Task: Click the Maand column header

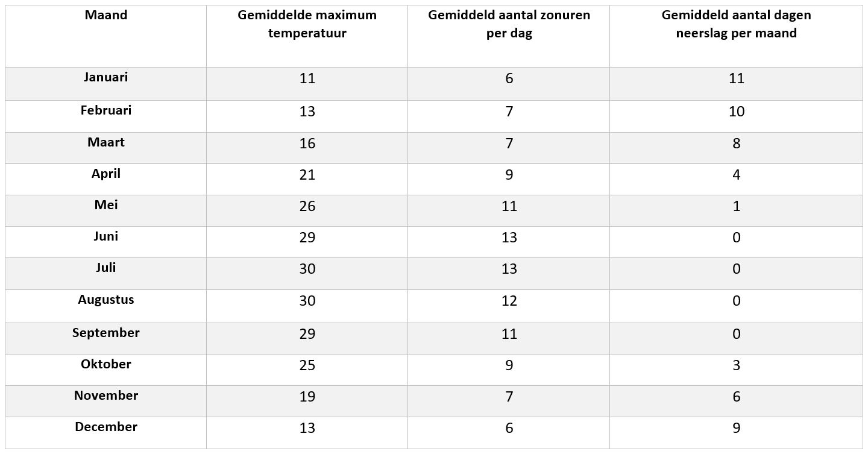Action: 106,16
